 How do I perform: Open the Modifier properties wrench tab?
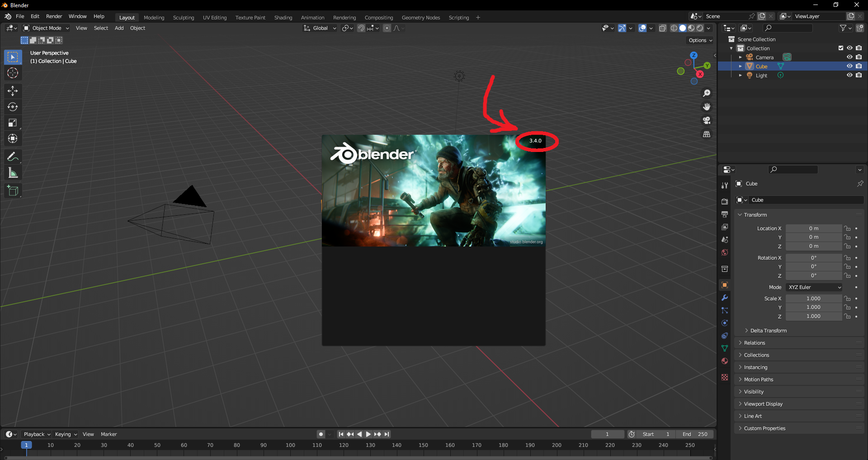[725, 298]
